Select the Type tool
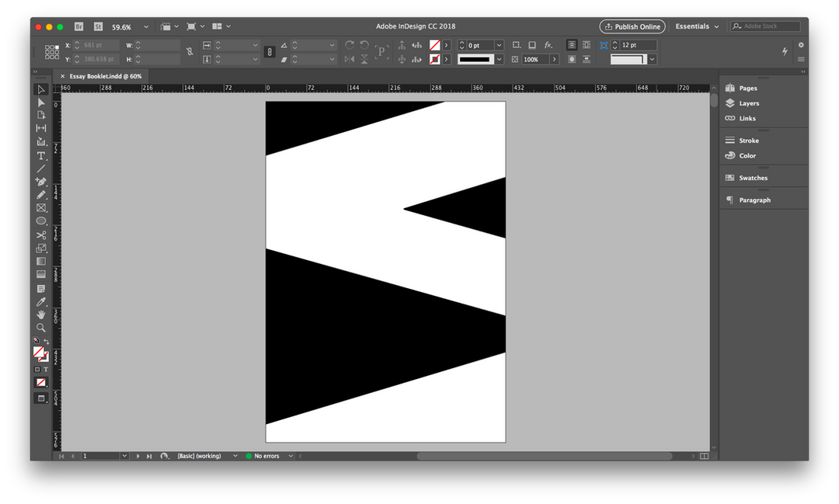The height and width of the screenshot is (504, 839). point(41,155)
